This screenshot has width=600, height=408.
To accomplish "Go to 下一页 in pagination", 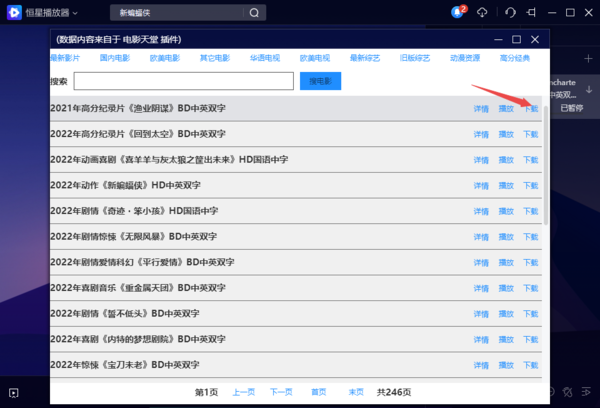I will (281, 392).
